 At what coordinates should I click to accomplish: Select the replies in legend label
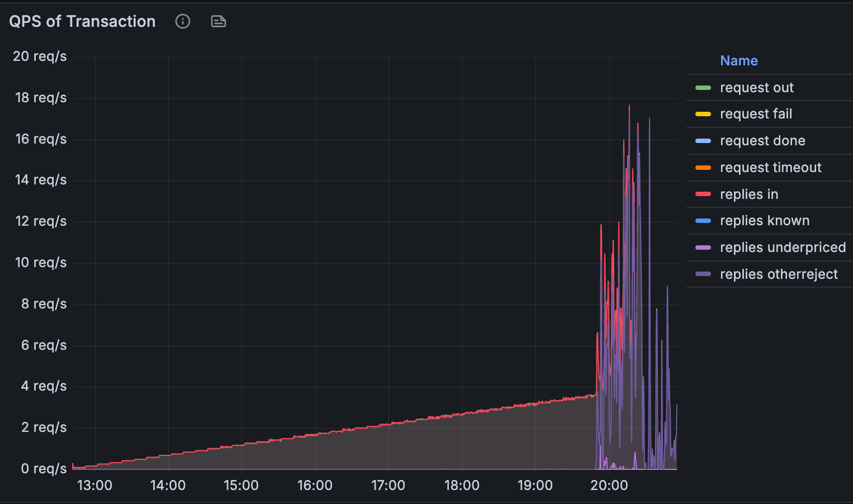(749, 194)
